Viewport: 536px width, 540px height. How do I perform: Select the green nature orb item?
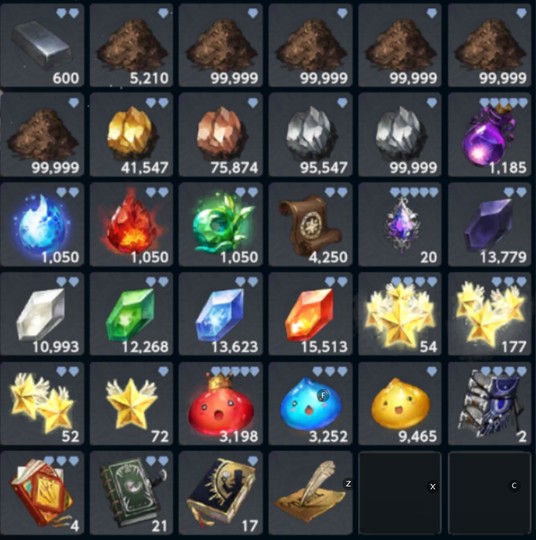coord(221,224)
